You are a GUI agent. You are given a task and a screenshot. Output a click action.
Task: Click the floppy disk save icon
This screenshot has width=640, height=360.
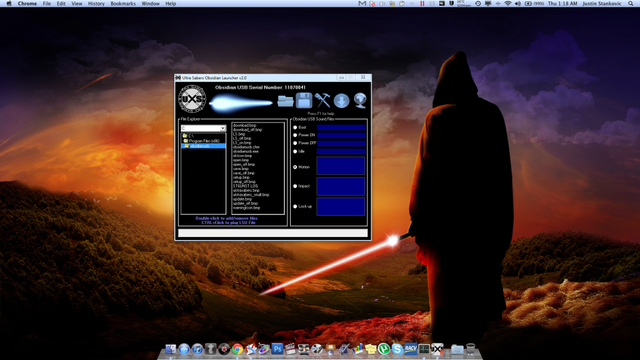click(304, 100)
